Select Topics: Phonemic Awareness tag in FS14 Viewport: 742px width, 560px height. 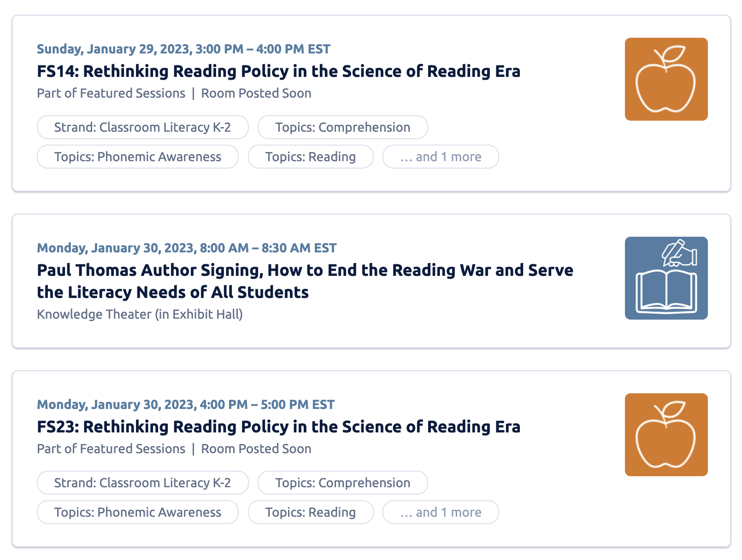pos(137,157)
